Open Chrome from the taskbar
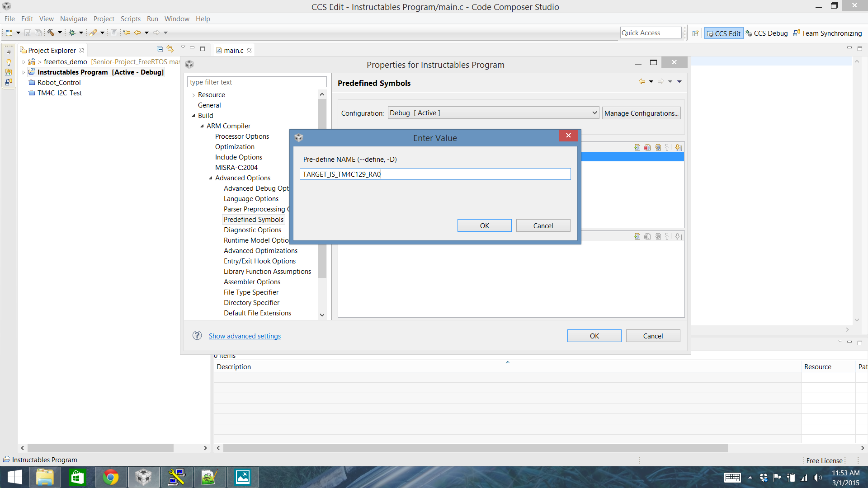Viewport: 868px width, 488px height. click(111, 477)
